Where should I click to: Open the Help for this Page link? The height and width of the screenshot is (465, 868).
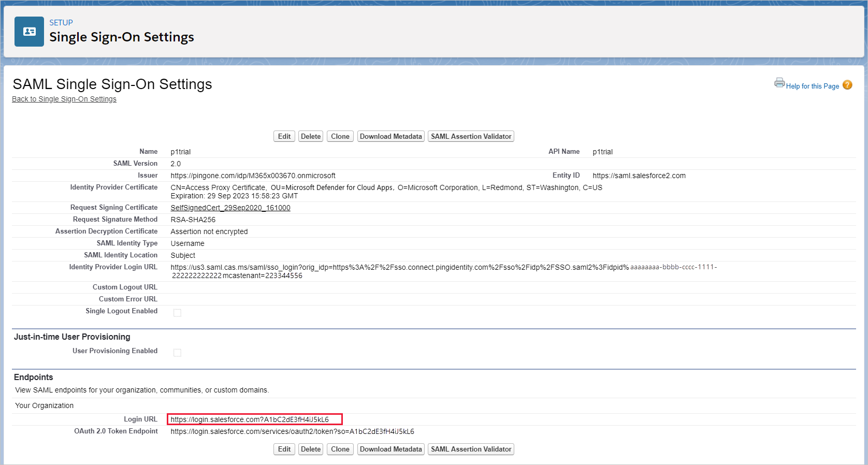click(812, 86)
